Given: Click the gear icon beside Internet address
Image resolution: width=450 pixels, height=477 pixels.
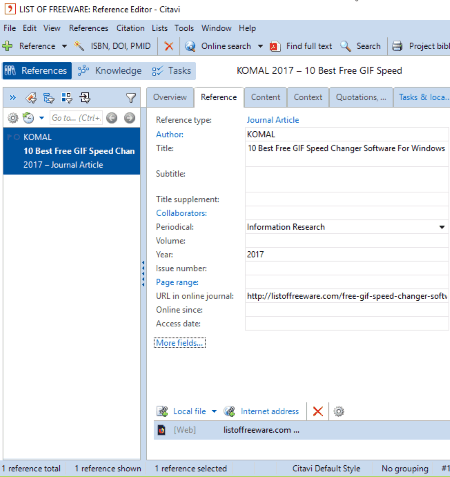Looking at the screenshot, I should click(x=339, y=411).
